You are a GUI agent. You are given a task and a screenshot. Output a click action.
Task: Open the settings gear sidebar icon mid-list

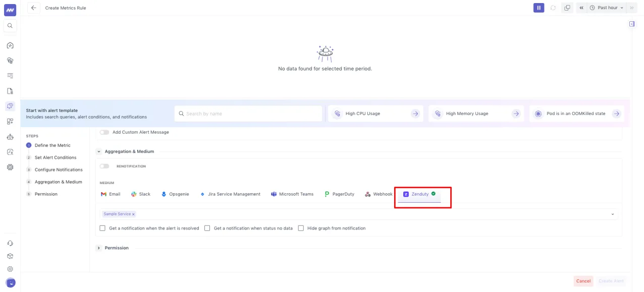click(10, 167)
